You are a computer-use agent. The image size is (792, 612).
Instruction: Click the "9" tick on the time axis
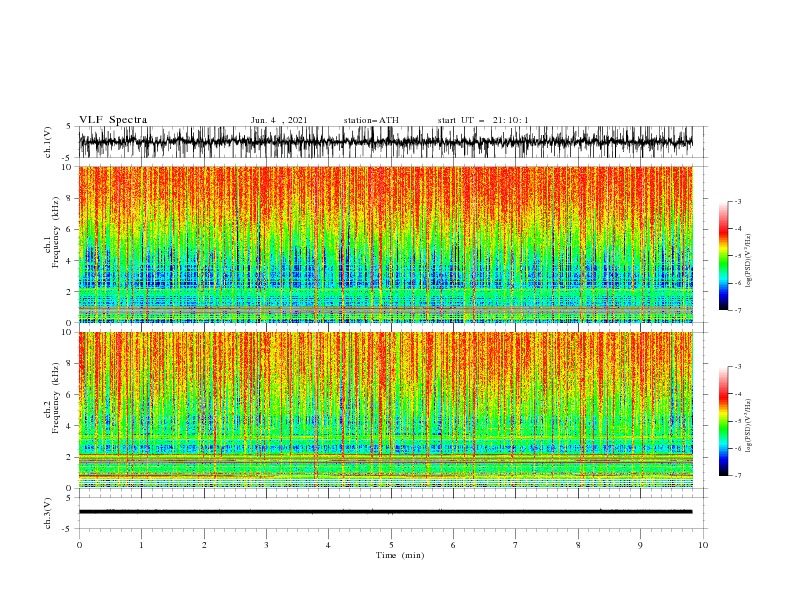[640, 545]
